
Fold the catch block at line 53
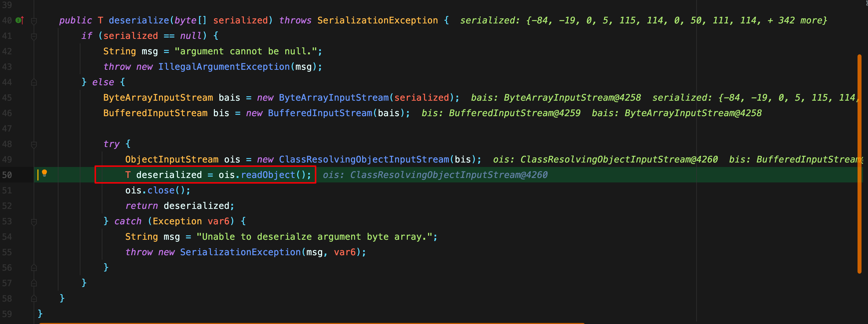34,222
